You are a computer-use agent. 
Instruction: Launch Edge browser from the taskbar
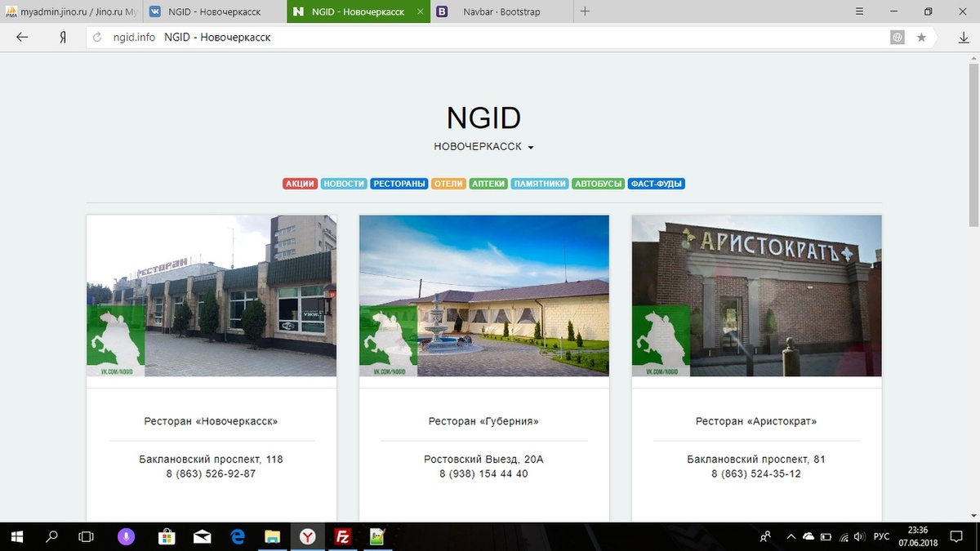[x=238, y=536]
